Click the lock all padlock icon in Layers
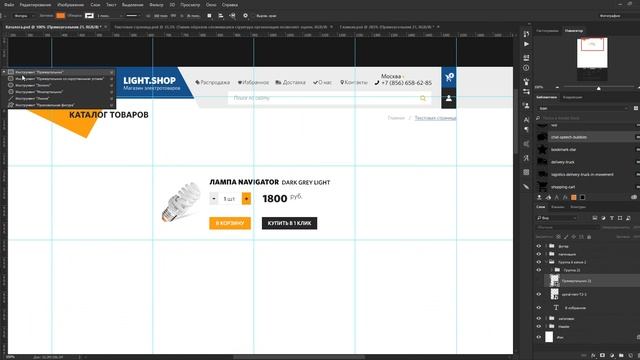640x360 pixels. [x=589, y=237]
